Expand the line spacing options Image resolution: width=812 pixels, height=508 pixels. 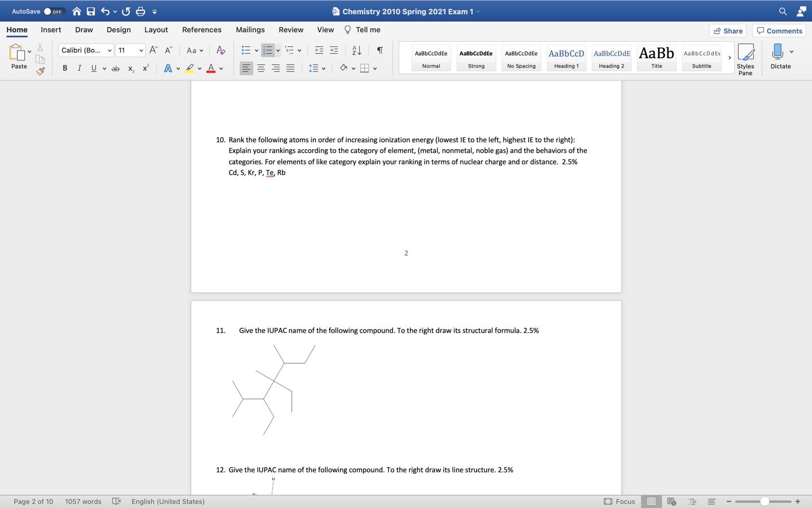[x=323, y=68]
